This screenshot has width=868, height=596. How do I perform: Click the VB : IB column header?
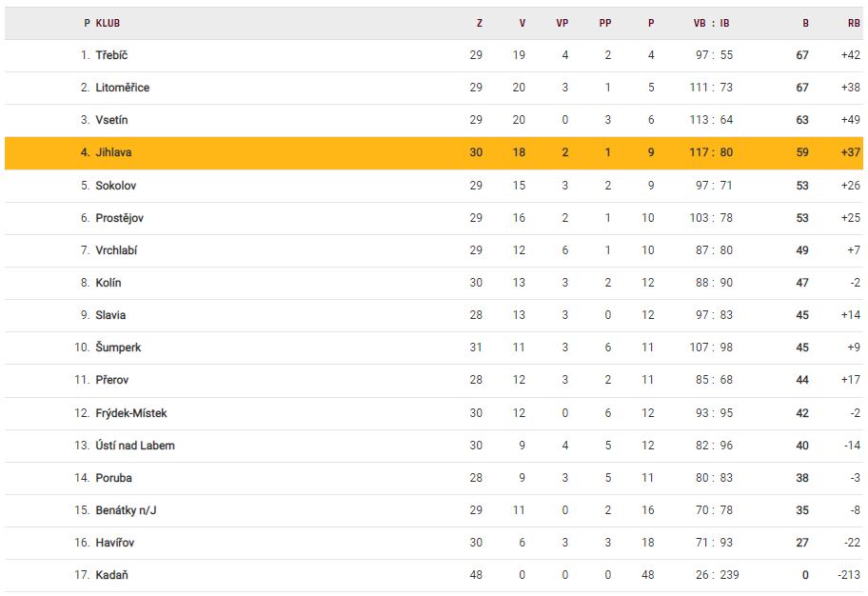[x=712, y=23]
